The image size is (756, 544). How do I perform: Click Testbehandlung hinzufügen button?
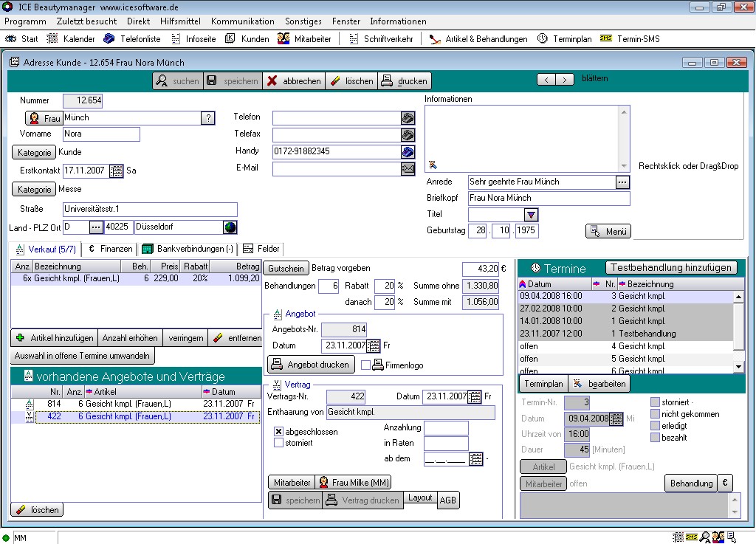pyautogui.click(x=670, y=267)
